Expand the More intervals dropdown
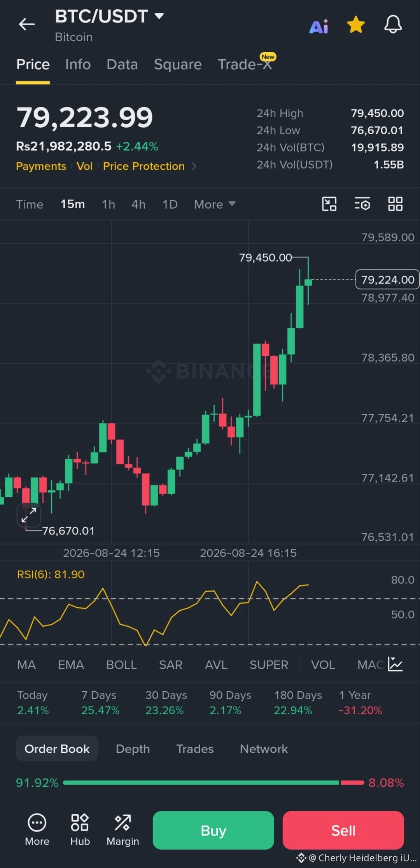Viewport: 420px width, 868px height. point(215,204)
